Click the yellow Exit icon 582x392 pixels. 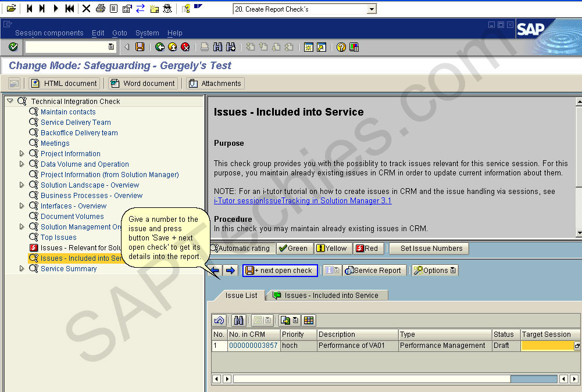point(173,47)
